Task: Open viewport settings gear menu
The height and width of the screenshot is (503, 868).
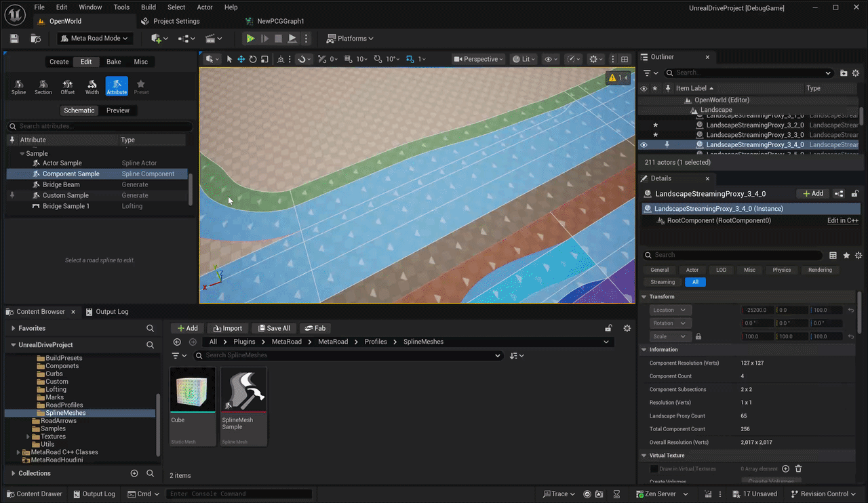Action: click(x=596, y=59)
